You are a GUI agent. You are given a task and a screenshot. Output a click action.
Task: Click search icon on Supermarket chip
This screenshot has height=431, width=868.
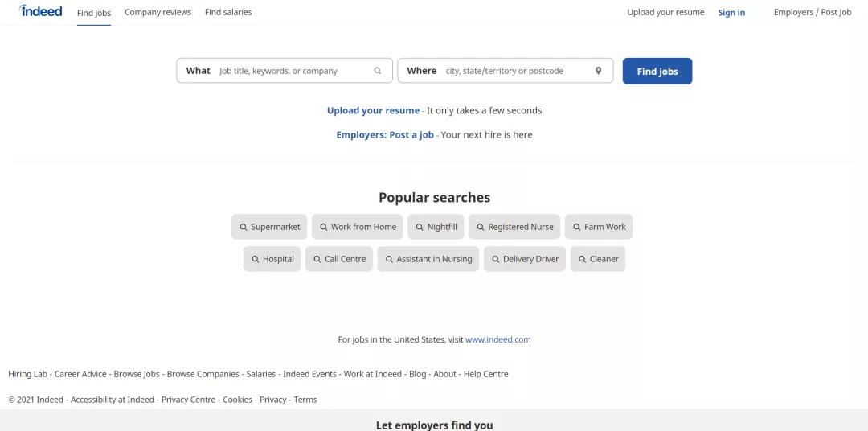[244, 228]
